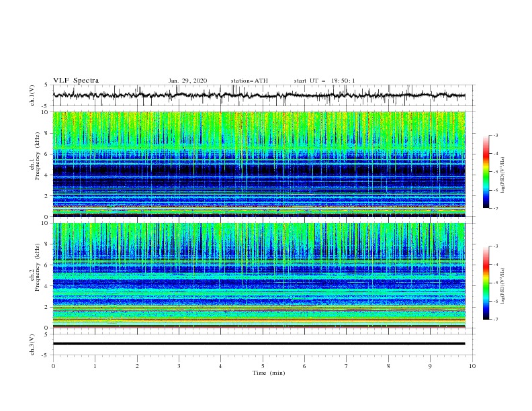The image size is (532, 411).
Task: Click the "Time (min)" x-axis label
Action: point(269,373)
